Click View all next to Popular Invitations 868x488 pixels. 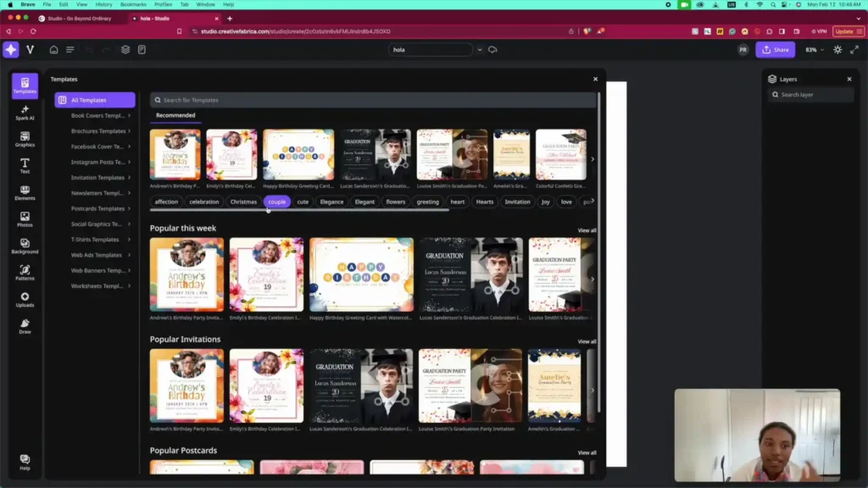point(587,341)
